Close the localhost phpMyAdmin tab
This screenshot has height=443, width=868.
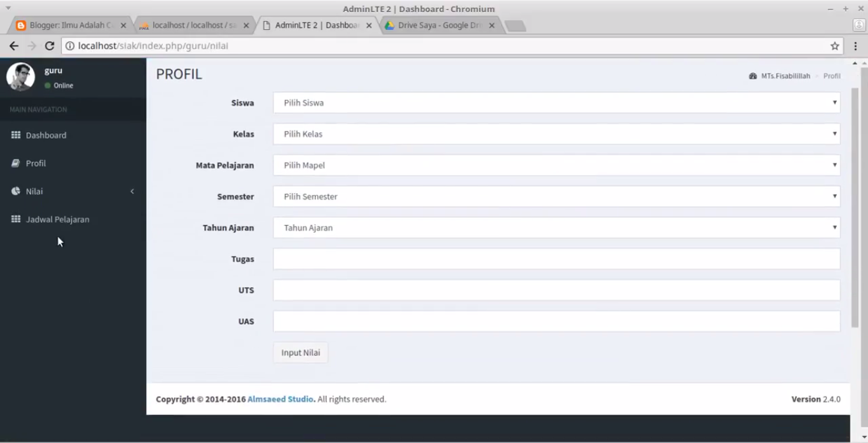pos(246,25)
